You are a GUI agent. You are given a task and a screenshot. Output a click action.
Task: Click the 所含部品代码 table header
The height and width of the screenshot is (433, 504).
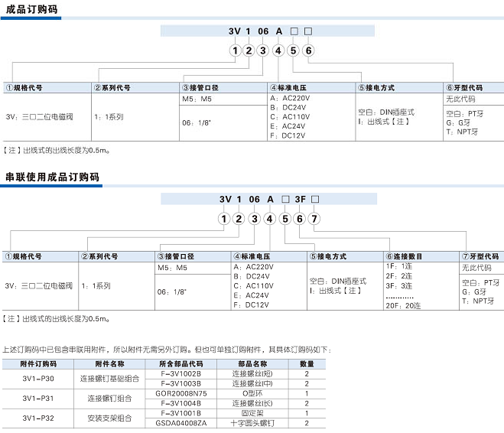(181, 363)
